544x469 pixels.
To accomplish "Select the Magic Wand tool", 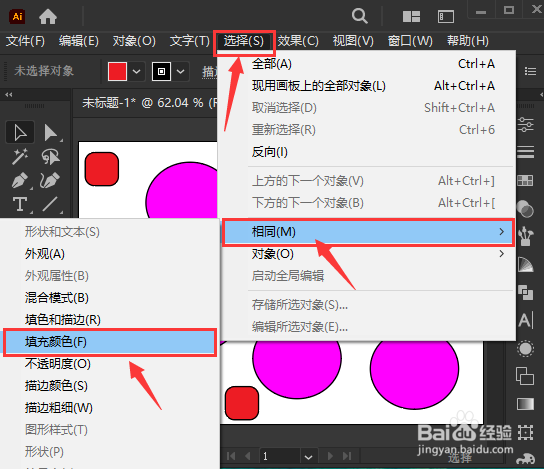I will tap(20, 156).
